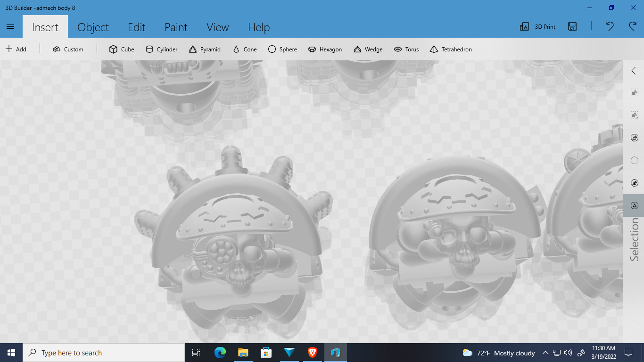Open the Paint tab

pyautogui.click(x=176, y=27)
